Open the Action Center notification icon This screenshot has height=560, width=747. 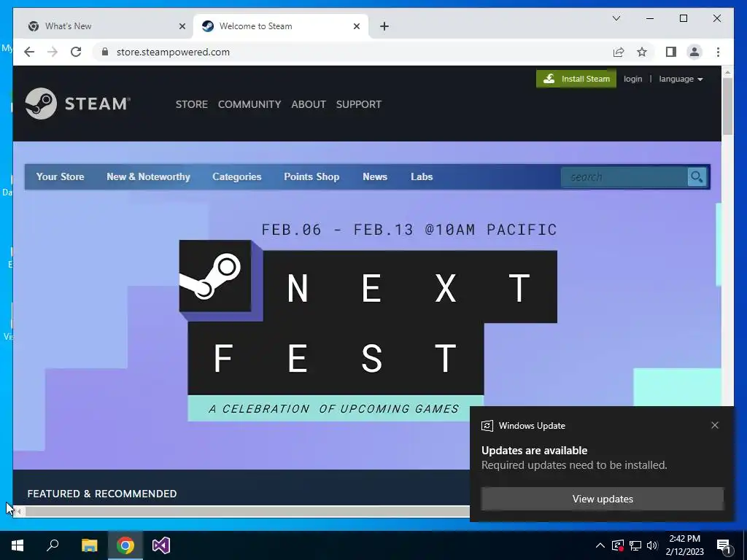[x=724, y=545]
